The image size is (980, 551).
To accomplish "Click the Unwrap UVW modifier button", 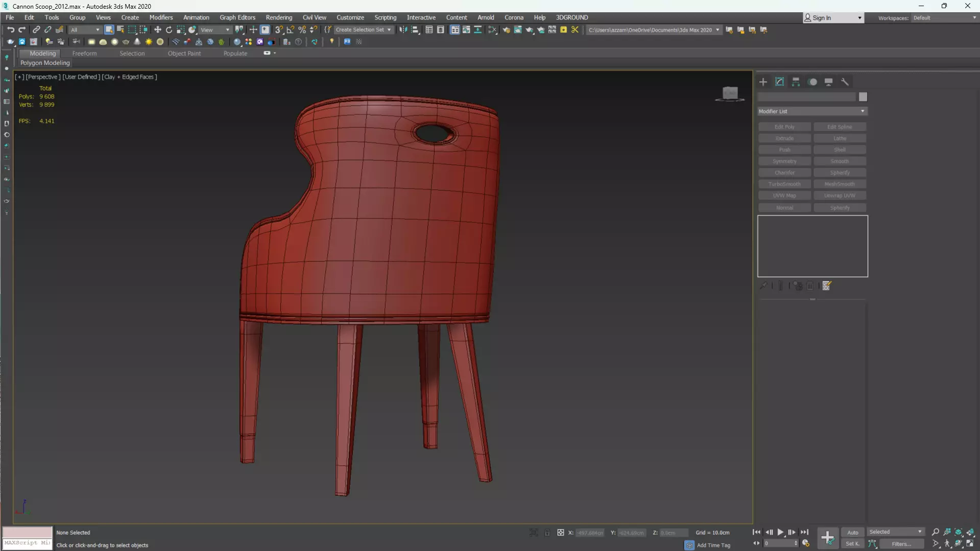I will (x=840, y=196).
